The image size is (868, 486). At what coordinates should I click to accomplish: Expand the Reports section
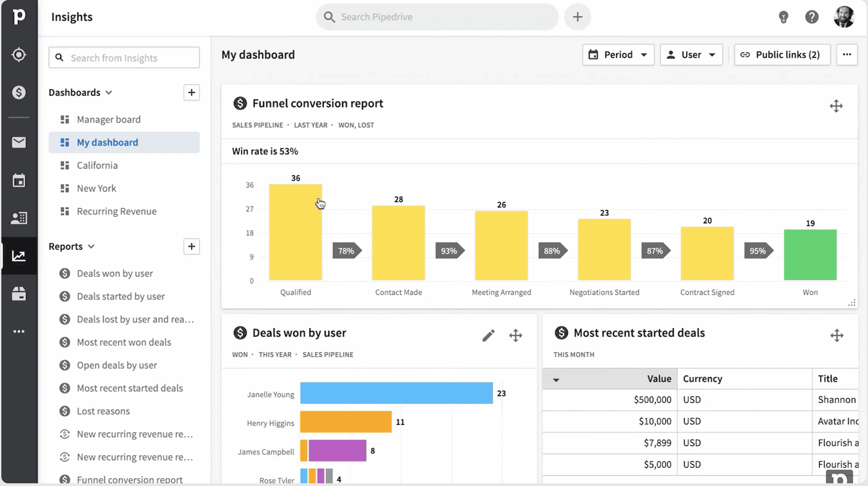point(90,246)
